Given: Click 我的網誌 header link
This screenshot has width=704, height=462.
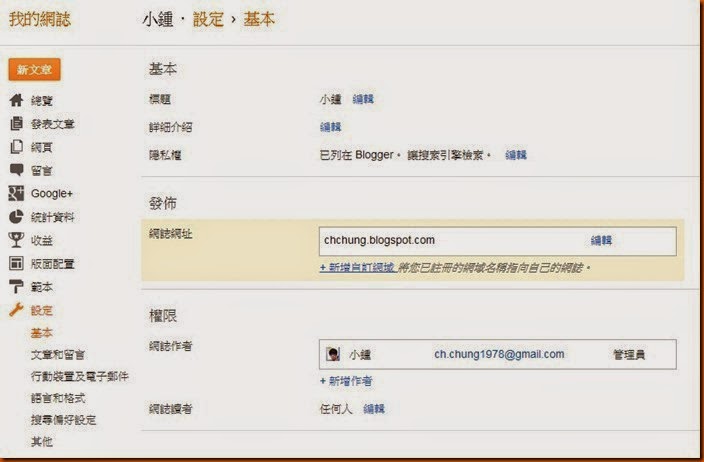Looking at the screenshot, I should [40, 19].
